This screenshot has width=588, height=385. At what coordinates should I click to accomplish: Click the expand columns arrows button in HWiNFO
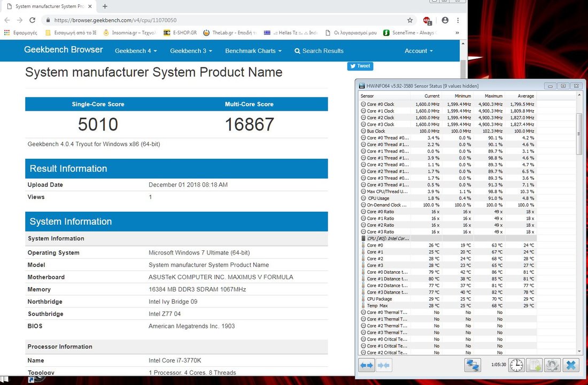[x=366, y=365]
